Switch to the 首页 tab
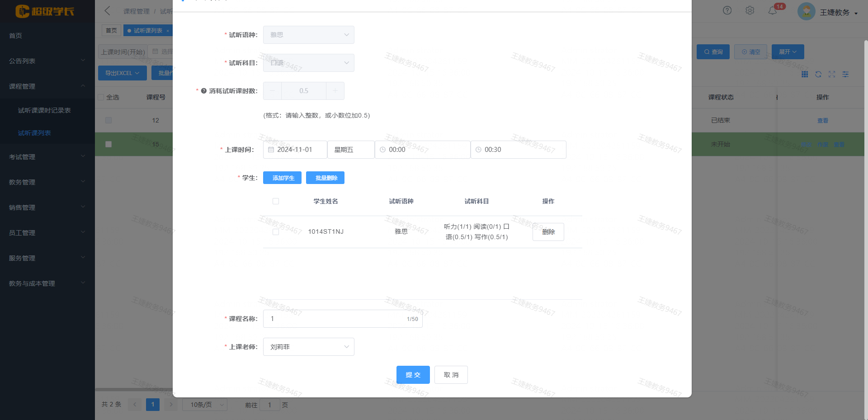 click(111, 31)
